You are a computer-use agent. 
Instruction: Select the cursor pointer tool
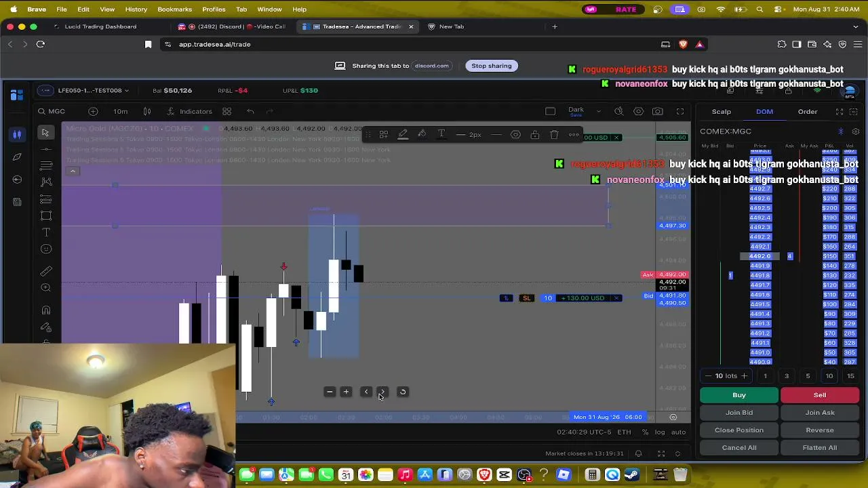(45, 133)
